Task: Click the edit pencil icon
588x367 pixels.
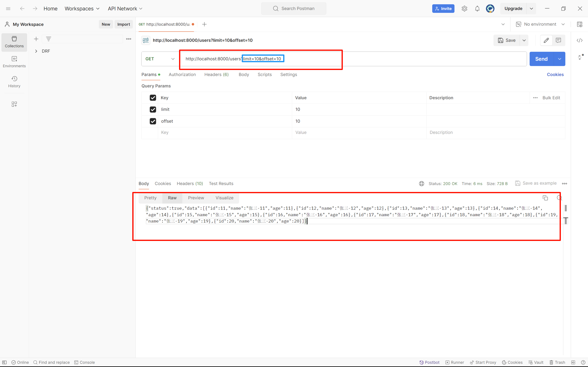Action: [546, 40]
